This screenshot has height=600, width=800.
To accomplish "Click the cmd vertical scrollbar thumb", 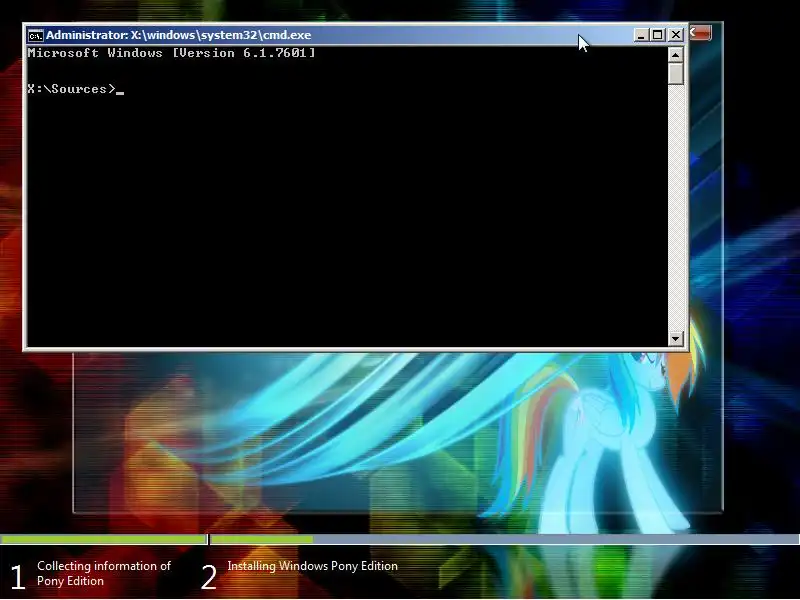I will pyautogui.click(x=676, y=73).
